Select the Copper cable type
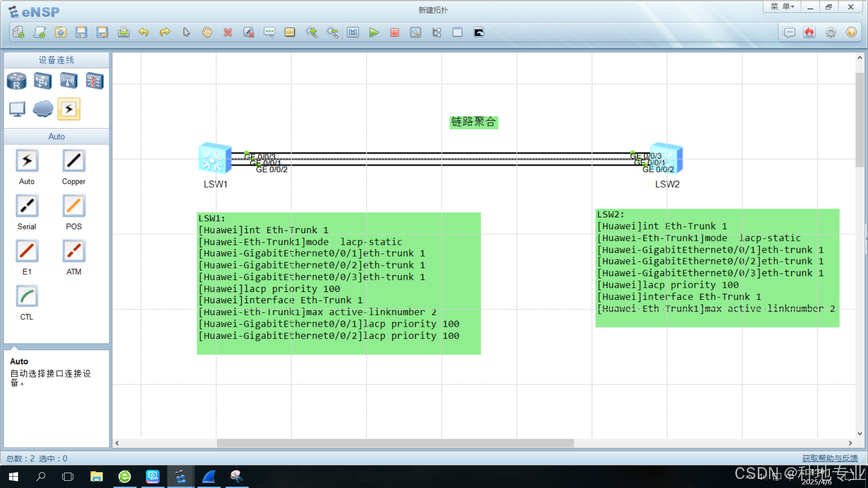The image size is (868, 488). [73, 161]
